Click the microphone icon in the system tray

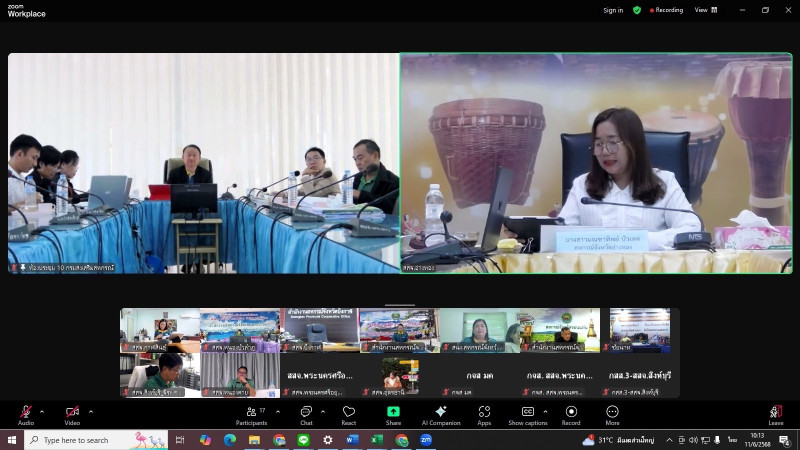click(717, 440)
